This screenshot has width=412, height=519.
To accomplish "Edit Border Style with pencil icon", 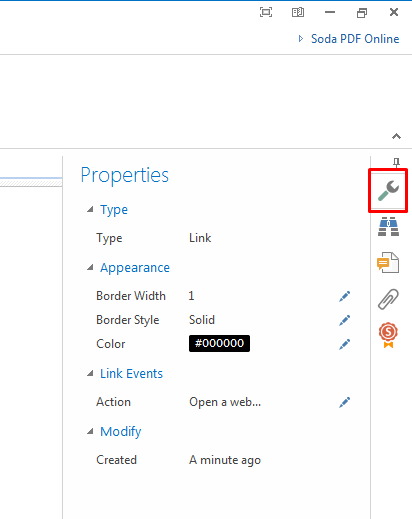I will tap(344, 320).
